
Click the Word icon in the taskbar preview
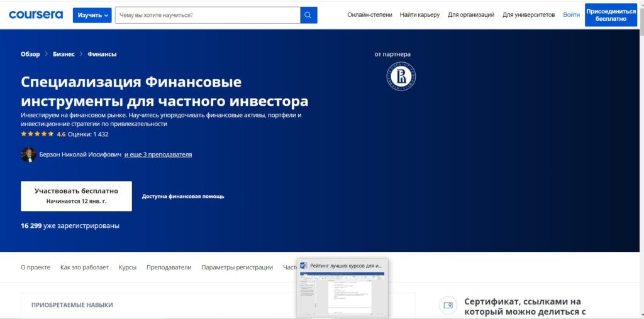point(303,266)
